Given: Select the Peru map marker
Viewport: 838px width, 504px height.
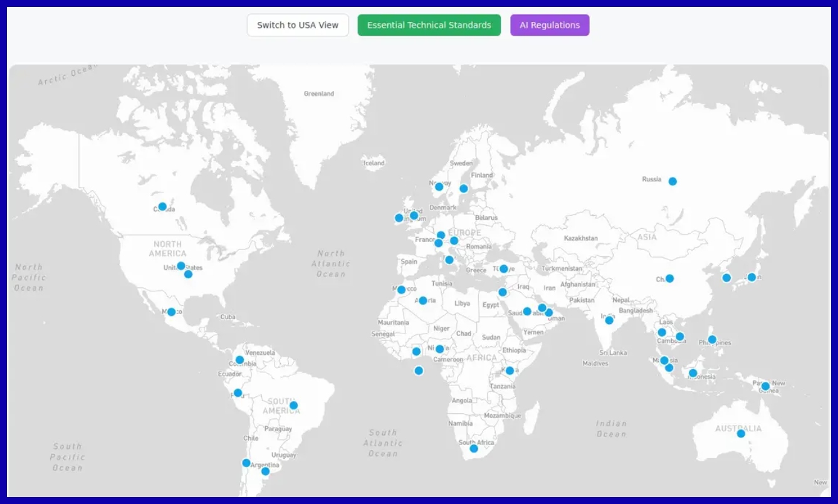Looking at the screenshot, I should [238, 393].
